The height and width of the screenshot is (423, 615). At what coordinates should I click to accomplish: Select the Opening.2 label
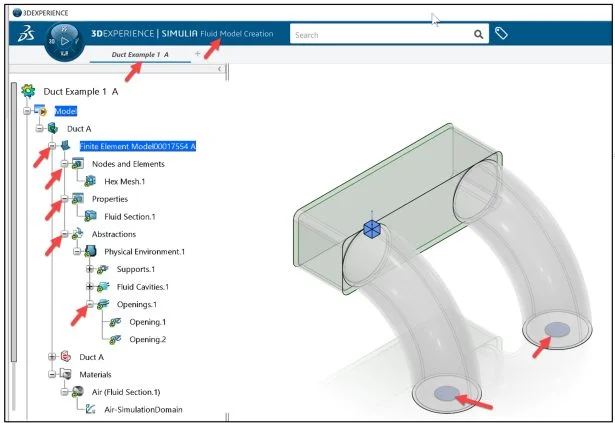click(148, 339)
